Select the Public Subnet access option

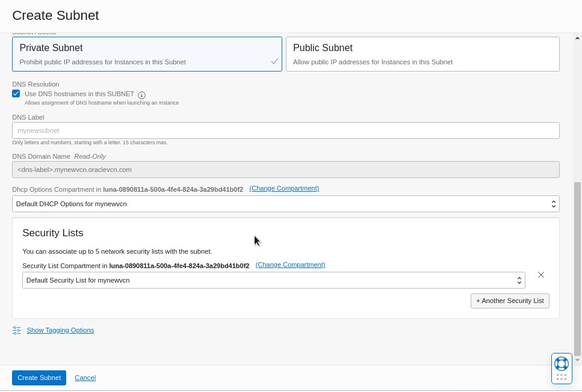pyautogui.click(x=422, y=54)
